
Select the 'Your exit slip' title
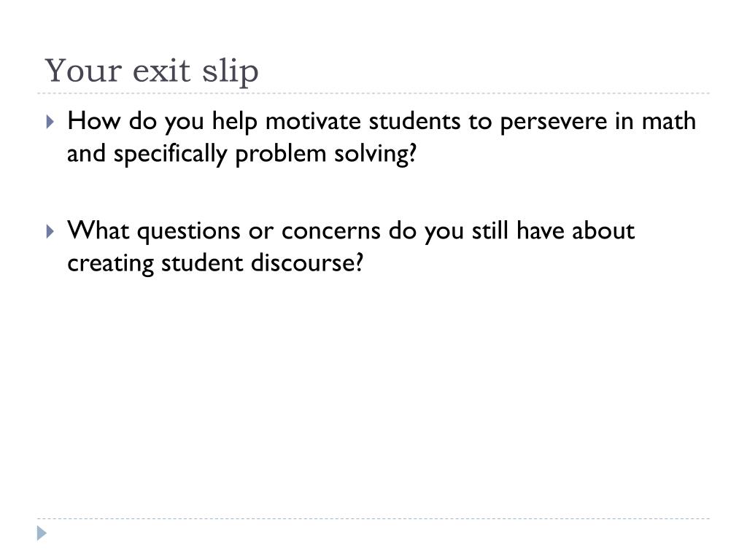152,71
